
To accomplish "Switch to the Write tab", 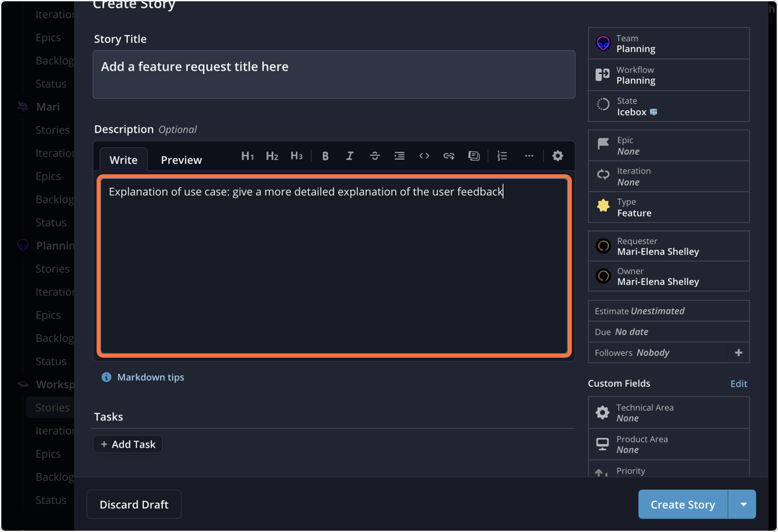I will [123, 160].
